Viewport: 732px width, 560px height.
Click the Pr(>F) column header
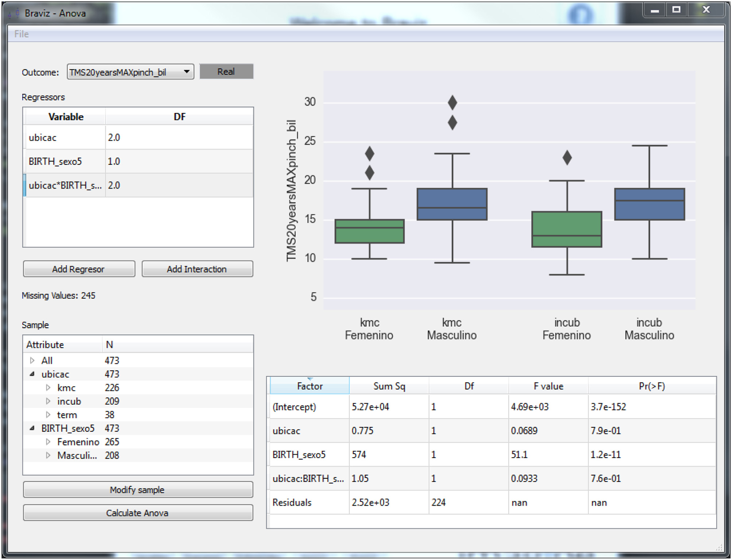point(652,386)
